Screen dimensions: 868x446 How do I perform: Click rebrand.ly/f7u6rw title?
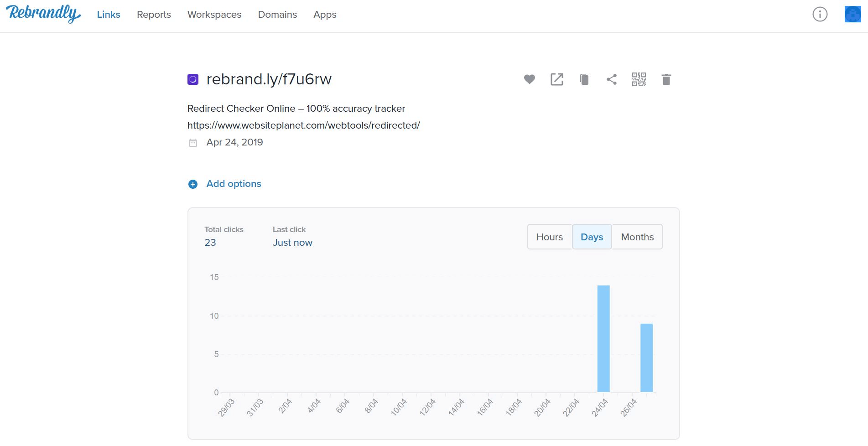269,79
